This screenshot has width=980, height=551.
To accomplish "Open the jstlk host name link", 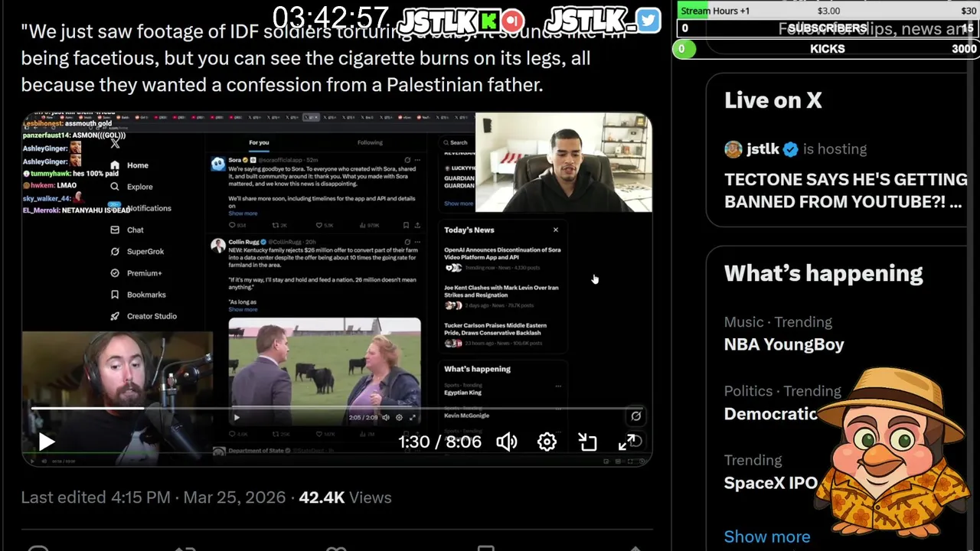I will pyautogui.click(x=763, y=149).
